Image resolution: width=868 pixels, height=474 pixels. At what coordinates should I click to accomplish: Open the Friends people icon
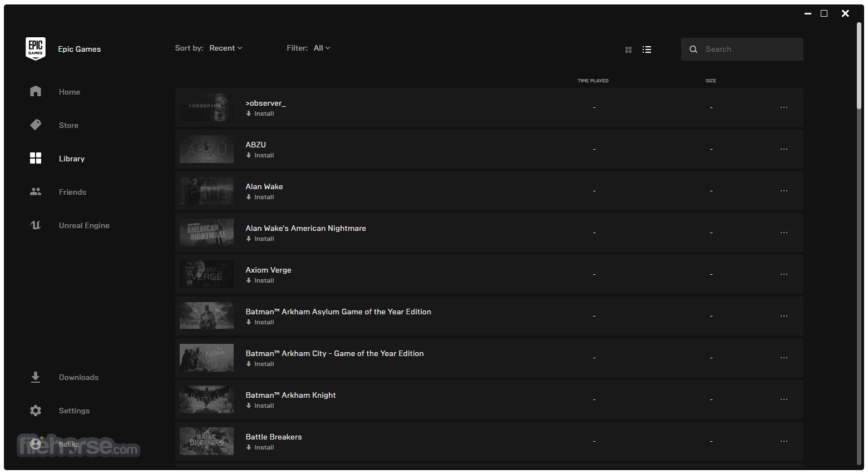point(36,191)
